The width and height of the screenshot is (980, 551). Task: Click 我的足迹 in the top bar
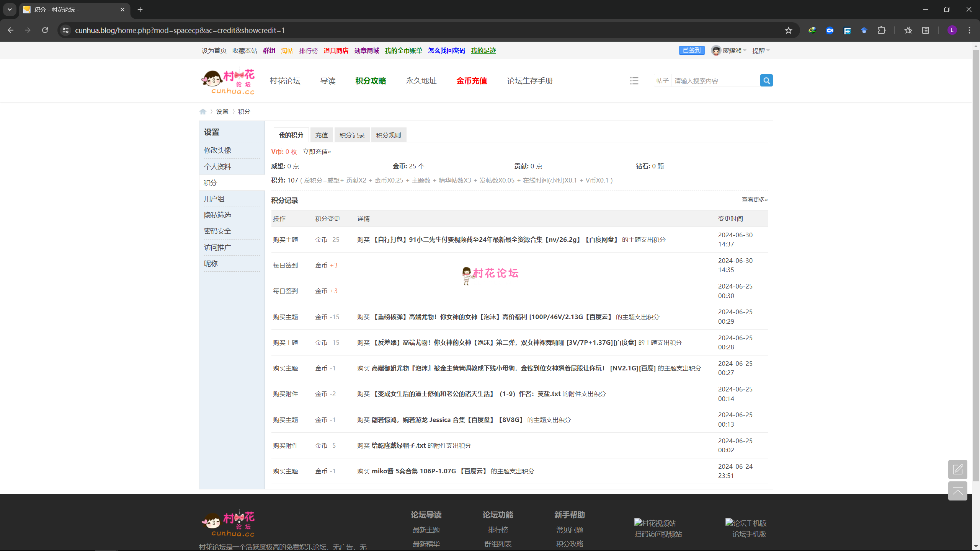(x=483, y=51)
